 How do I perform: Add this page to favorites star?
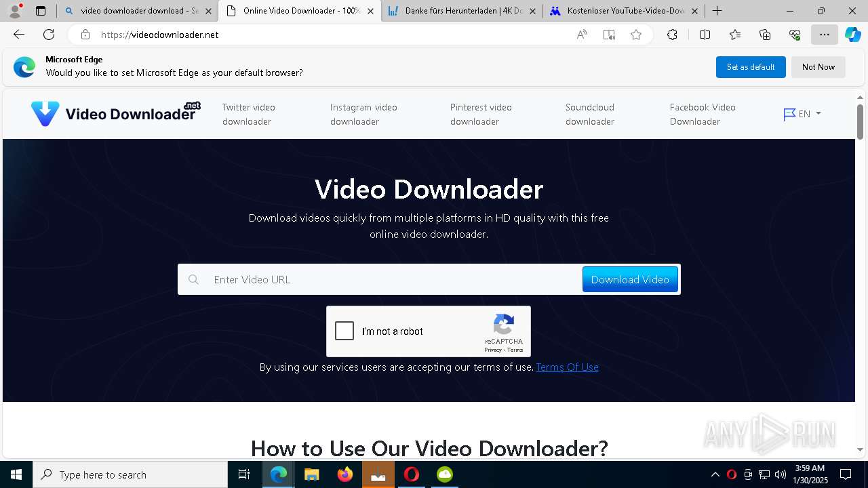pos(636,35)
